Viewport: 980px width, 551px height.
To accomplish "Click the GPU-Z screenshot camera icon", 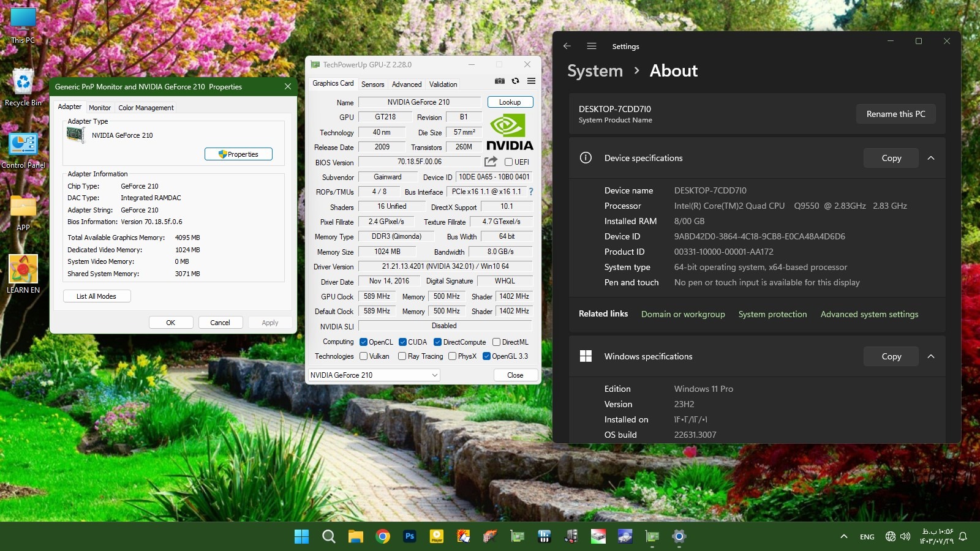I will point(500,81).
